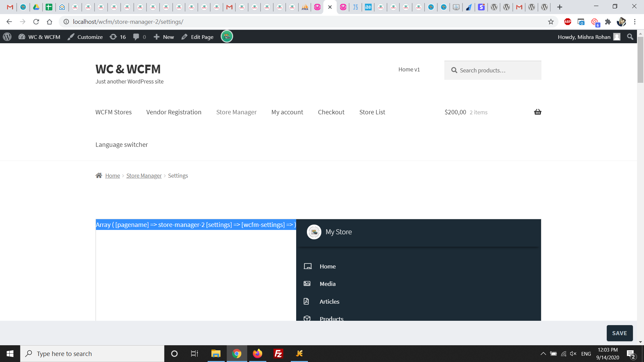The image size is (644, 362).
Task: Focus the Search products field
Action: (x=493, y=70)
